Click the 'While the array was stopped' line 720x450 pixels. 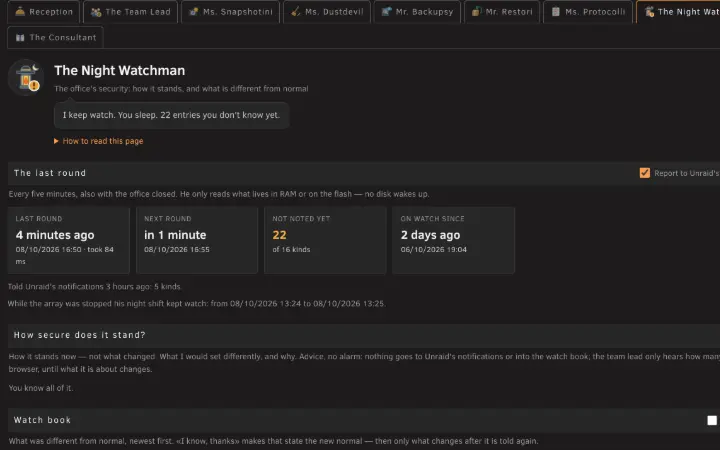click(x=197, y=304)
